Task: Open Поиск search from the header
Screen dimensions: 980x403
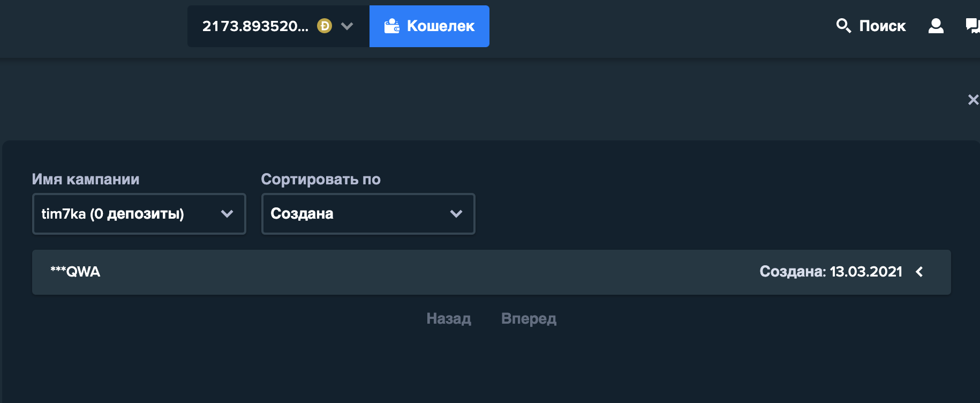Action: 871,26
